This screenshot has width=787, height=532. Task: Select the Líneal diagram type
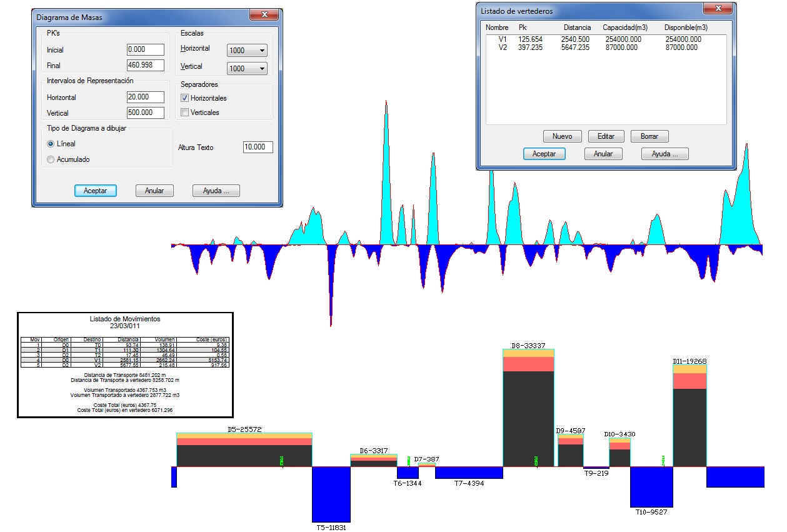(51, 144)
